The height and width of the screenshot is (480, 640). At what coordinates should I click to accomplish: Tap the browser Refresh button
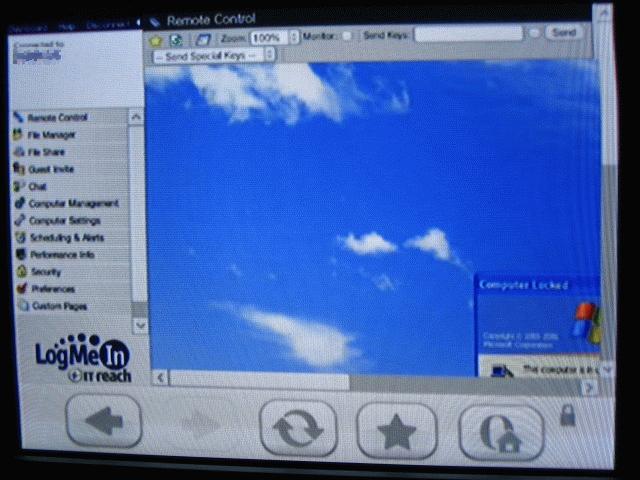298,428
